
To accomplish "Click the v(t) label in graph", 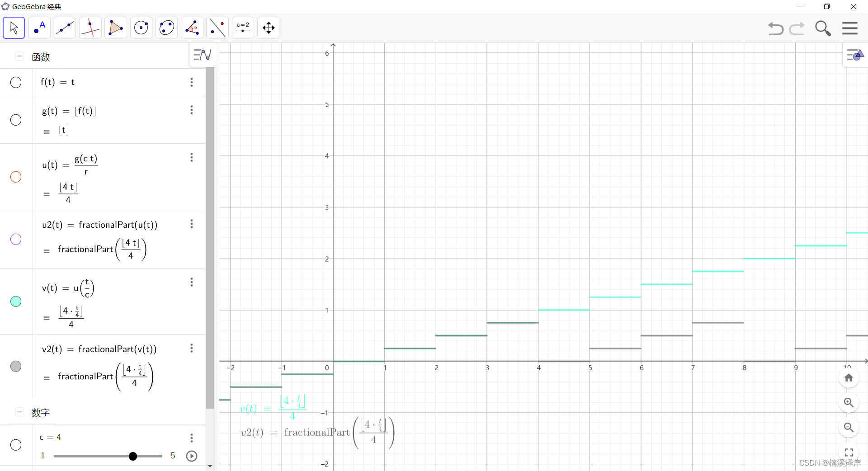I will pyautogui.click(x=273, y=407).
